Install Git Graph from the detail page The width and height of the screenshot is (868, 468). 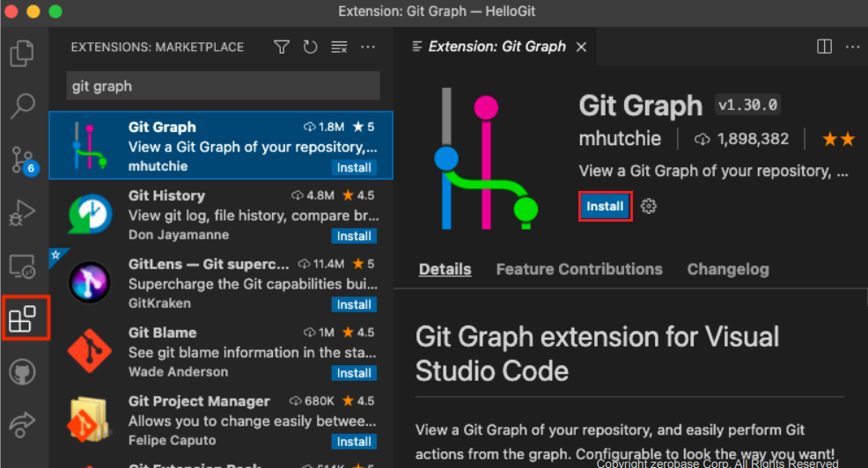click(x=605, y=207)
